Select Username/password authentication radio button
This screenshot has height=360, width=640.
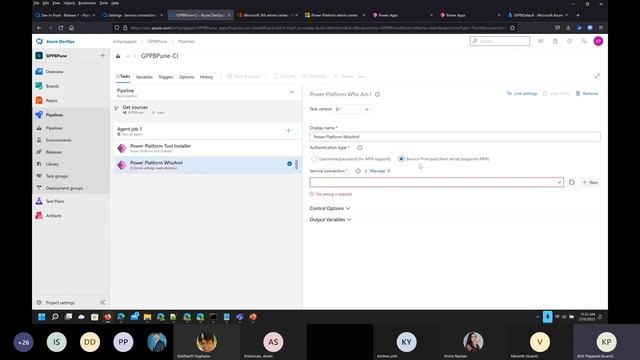tap(314, 159)
